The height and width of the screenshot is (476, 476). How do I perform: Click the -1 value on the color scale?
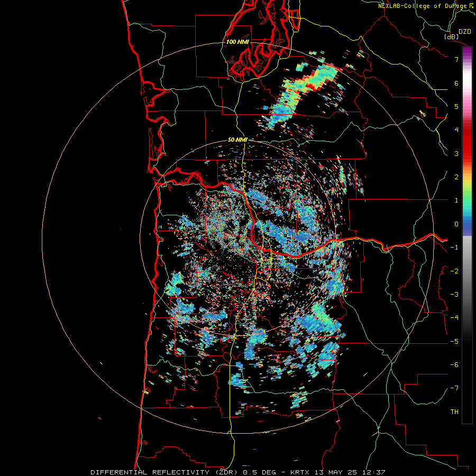tap(454, 248)
